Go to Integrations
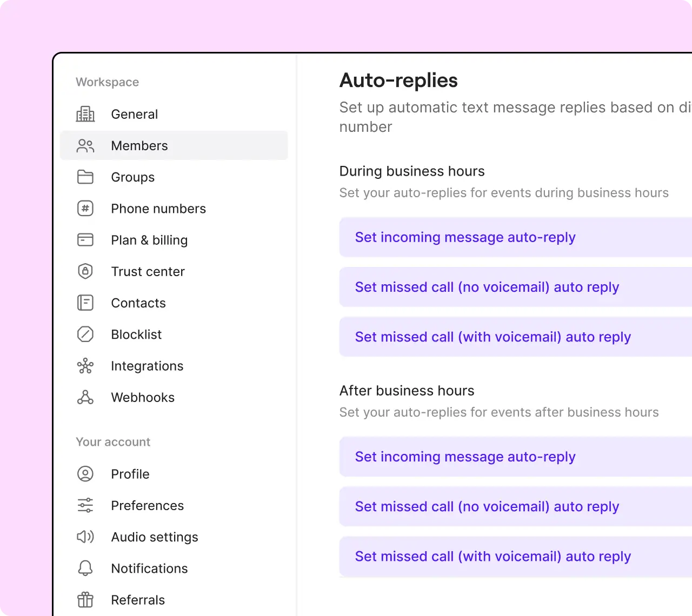The height and width of the screenshot is (616, 692). [x=174, y=366]
